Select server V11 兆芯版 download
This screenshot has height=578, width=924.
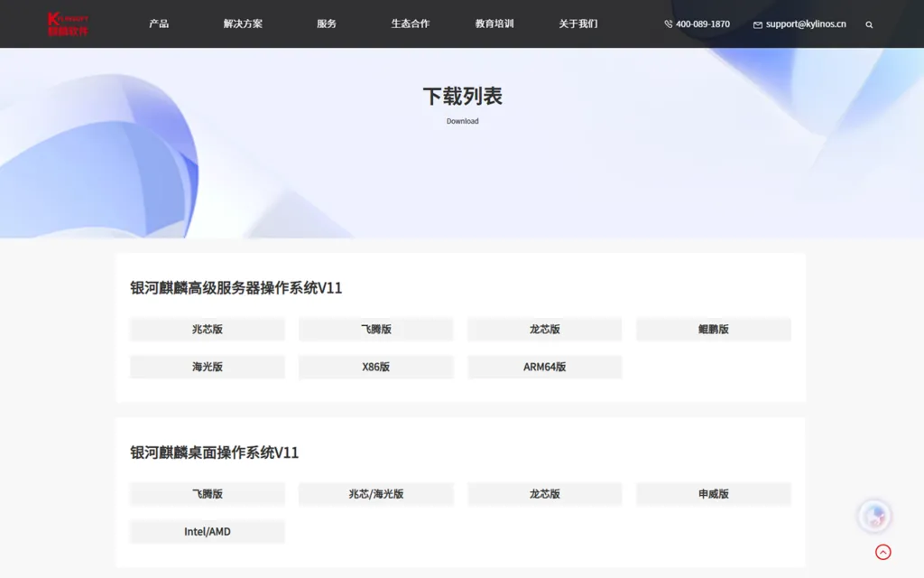[208, 329]
